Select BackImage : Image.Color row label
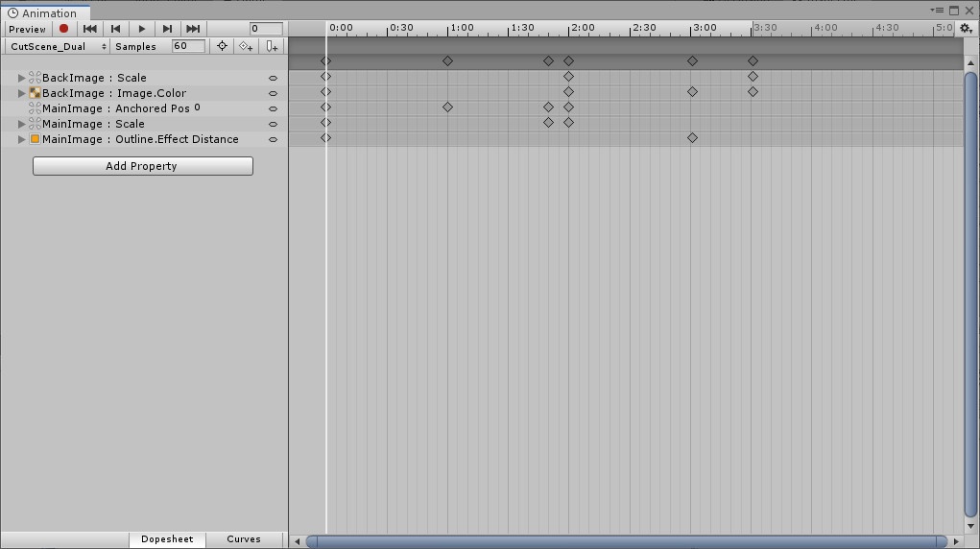The height and width of the screenshot is (549, 980). (114, 93)
